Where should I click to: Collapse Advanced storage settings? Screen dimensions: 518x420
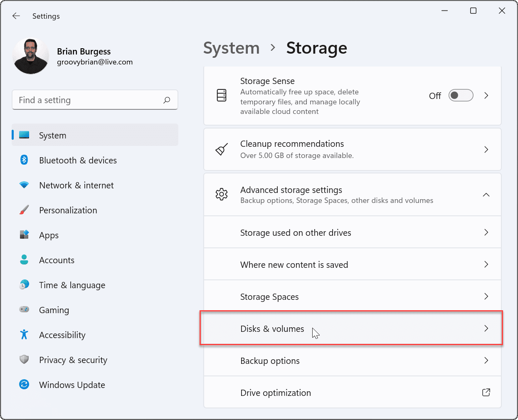coord(486,194)
